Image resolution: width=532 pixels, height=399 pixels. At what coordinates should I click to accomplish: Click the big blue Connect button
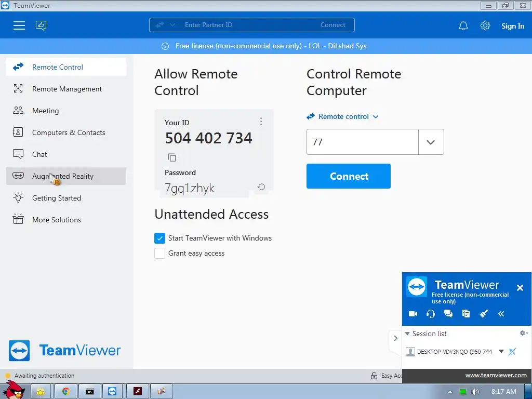pos(349,176)
